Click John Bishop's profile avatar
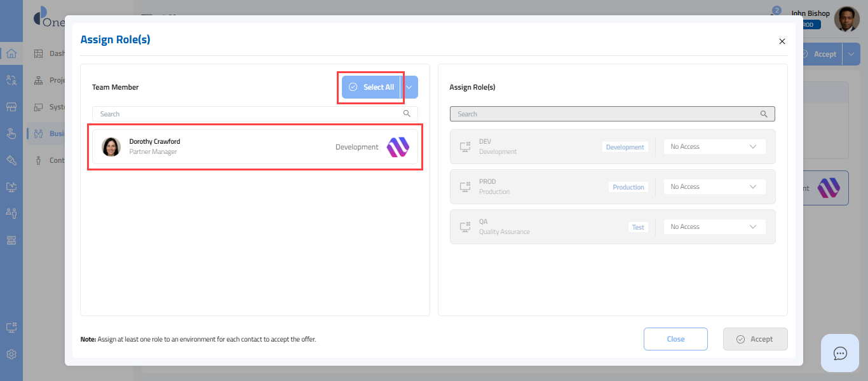Screen dimensions: 868x381 846,19
